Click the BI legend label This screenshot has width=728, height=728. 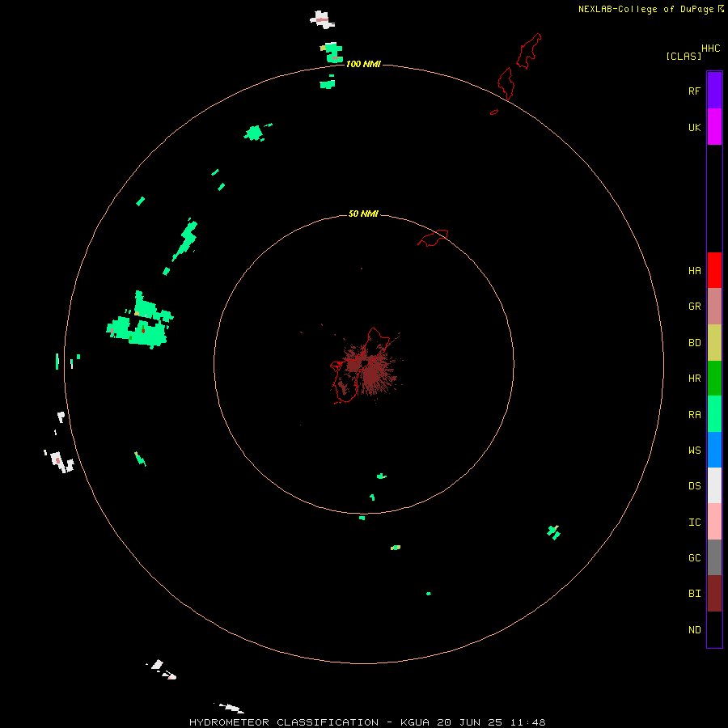coord(694,594)
